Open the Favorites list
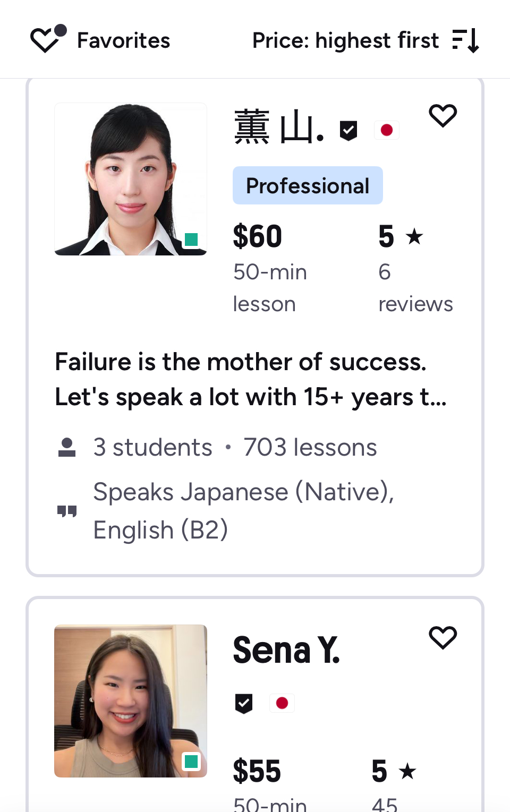510x812 pixels. 123,41
